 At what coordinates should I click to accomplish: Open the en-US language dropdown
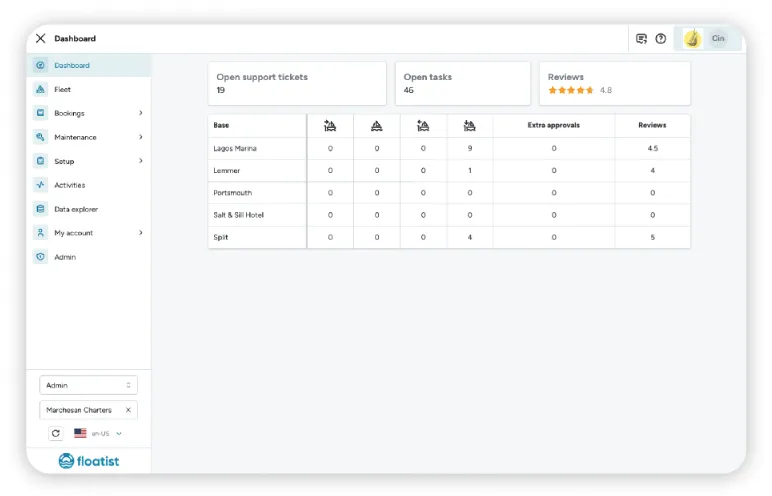coord(98,433)
